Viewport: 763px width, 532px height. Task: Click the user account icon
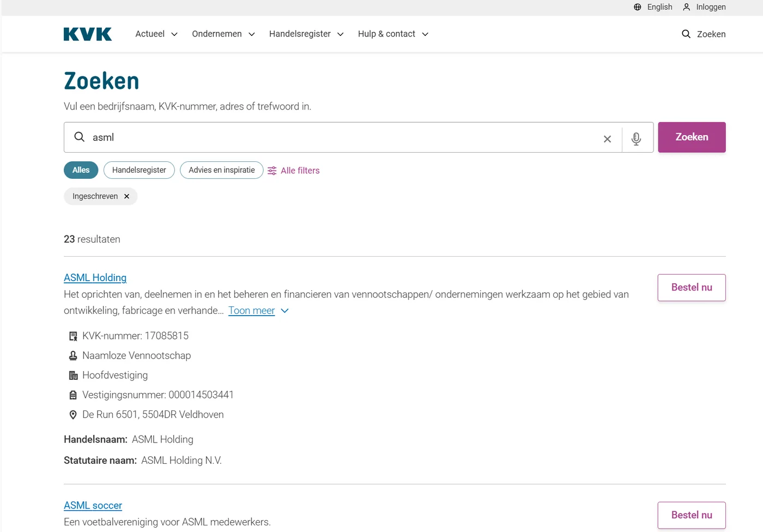[687, 7]
